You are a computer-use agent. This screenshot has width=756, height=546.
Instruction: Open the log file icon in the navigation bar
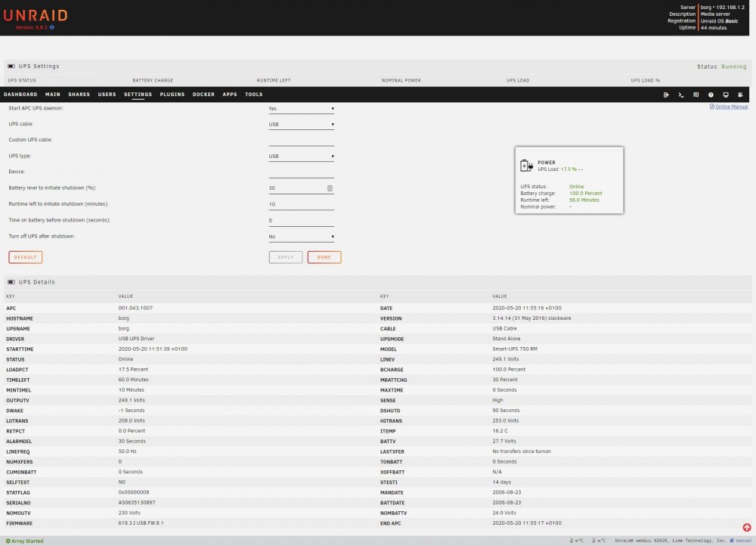pos(741,95)
